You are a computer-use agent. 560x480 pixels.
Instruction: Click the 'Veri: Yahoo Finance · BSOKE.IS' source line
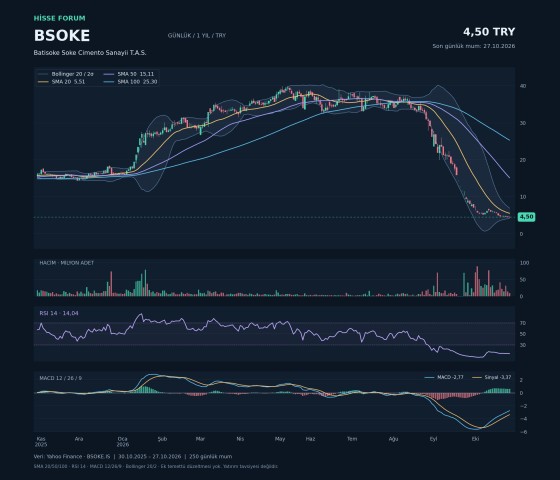click(133, 456)
